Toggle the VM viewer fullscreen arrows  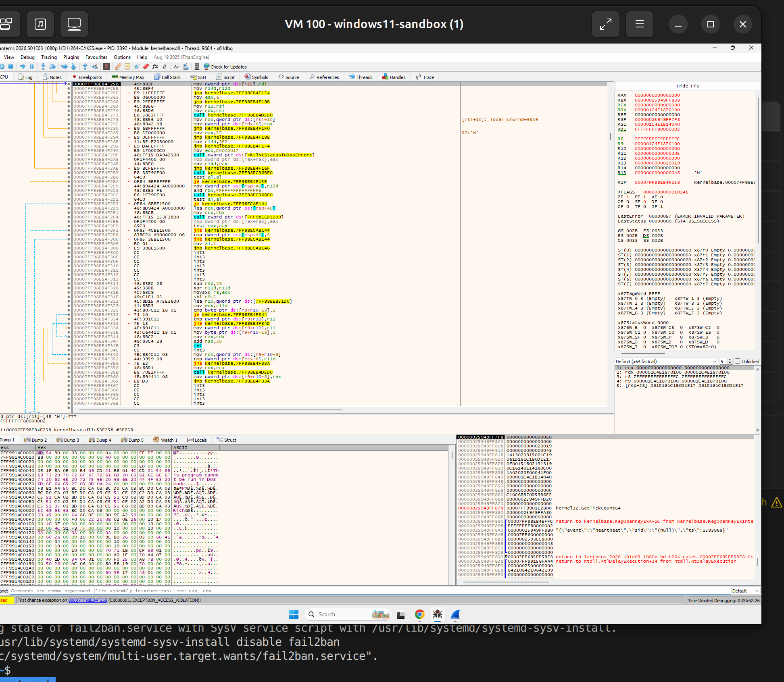pyautogui.click(x=606, y=24)
